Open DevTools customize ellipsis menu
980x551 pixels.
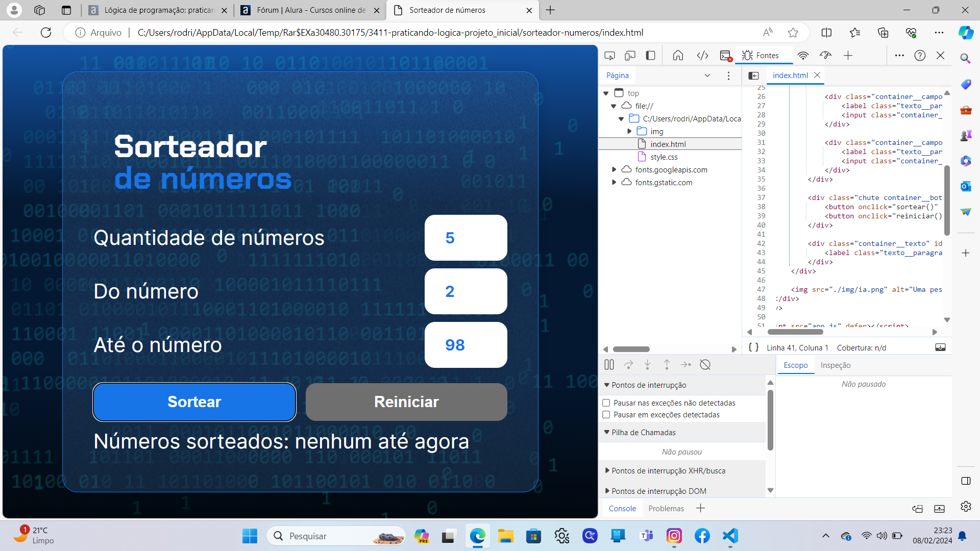pos(899,56)
